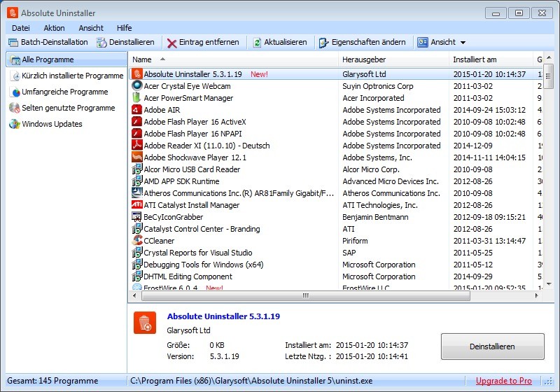Click the vertical scrollbar up arrow
The image size is (560, 392).
(549, 58)
